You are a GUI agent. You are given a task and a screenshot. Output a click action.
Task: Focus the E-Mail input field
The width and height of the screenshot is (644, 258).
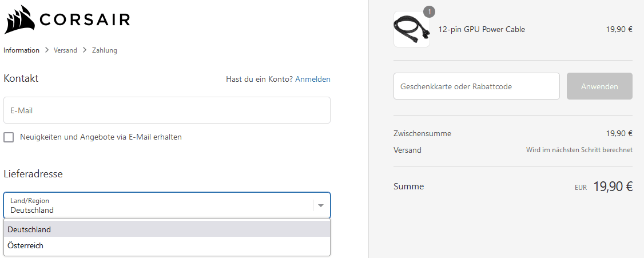click(167, 110)
